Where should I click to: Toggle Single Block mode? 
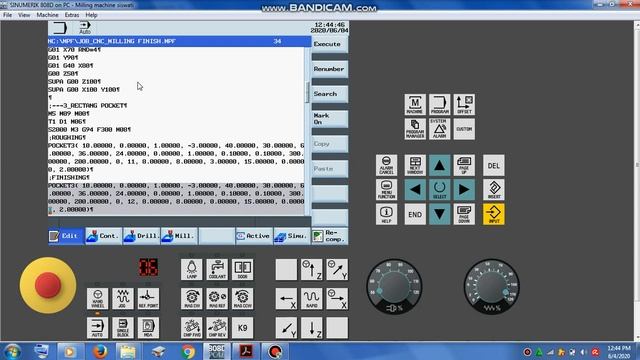click(123, 328)
